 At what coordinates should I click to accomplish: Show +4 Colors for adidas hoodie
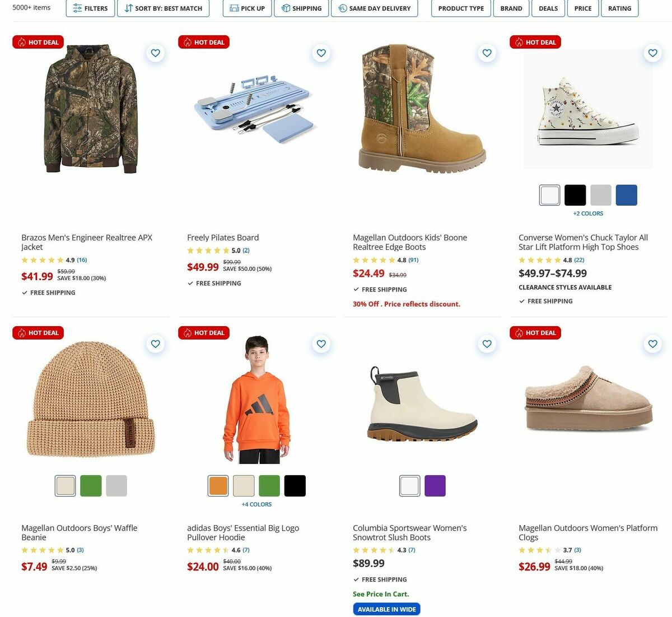point(256,504)
